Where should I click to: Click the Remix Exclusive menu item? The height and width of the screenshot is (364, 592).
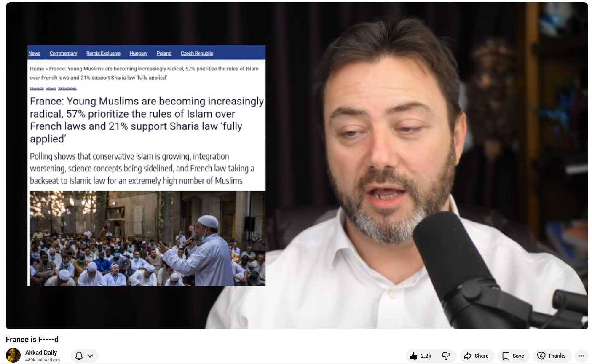(103, 54)
